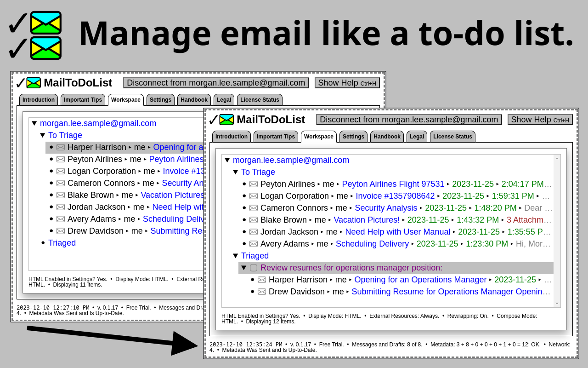Click envelope icon beside Avery Adams in front window
588x368 pixels.
tap(254, 244)
